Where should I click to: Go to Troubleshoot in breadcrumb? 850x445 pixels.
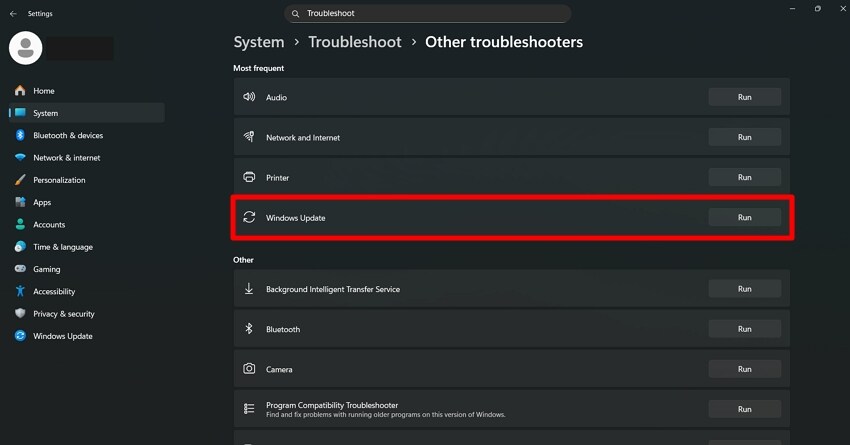coord(355,42)
